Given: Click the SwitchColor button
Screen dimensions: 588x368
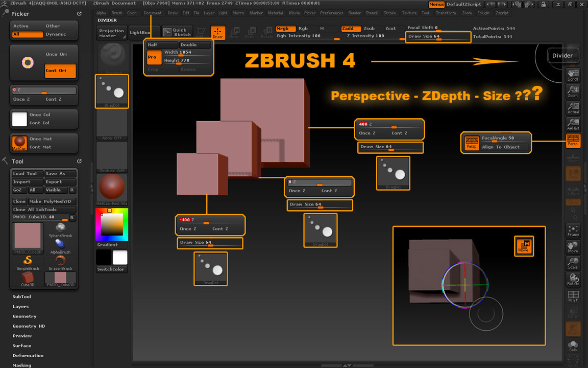Looking at the screenshot, I should click(x=112, y=269).
